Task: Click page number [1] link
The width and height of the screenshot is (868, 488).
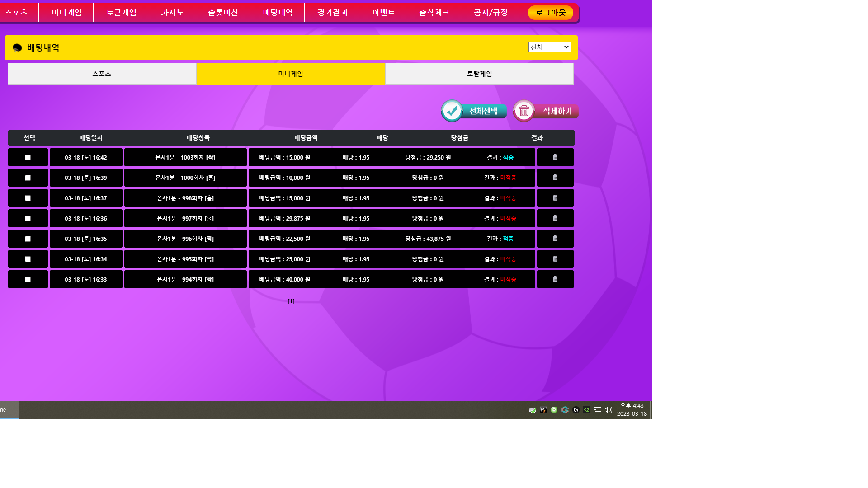Action: pyautogui.click(x=291, y=301)
